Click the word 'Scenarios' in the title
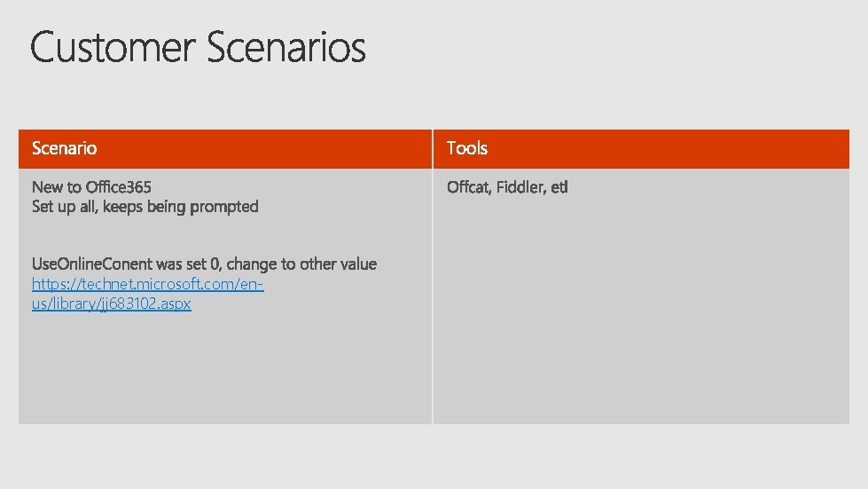This screenshot has height=489, width=868. tap(287, 47)
